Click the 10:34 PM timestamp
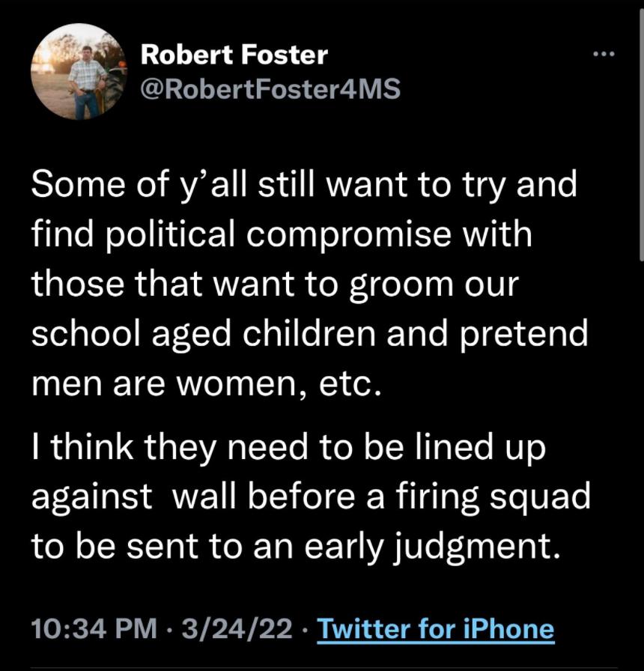 94,629
